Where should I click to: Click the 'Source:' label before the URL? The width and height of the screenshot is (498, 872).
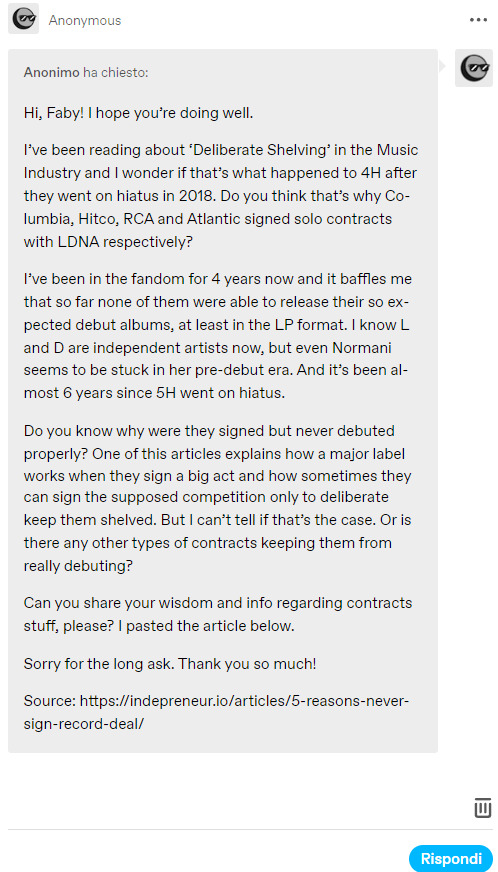click(x=50, y=700)
